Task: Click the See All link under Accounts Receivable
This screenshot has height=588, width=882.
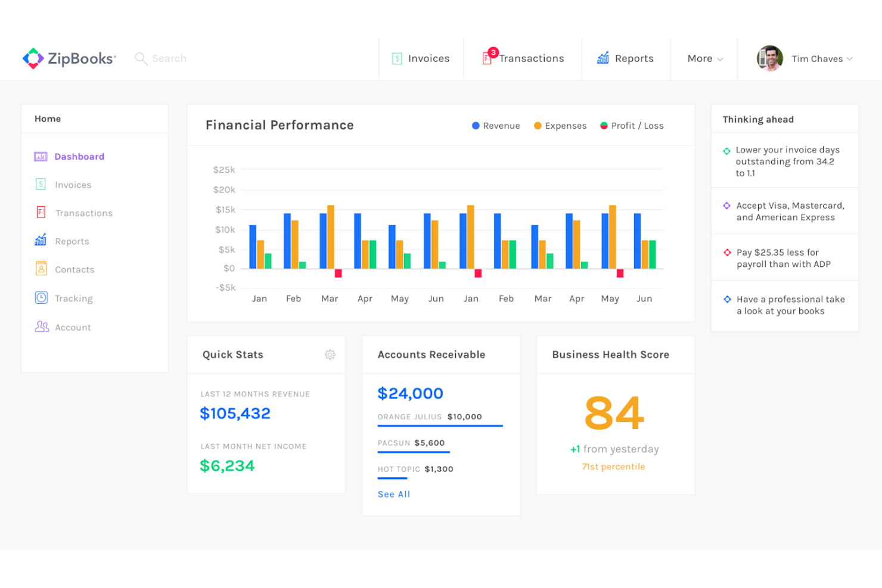Action: click(393, 494)
